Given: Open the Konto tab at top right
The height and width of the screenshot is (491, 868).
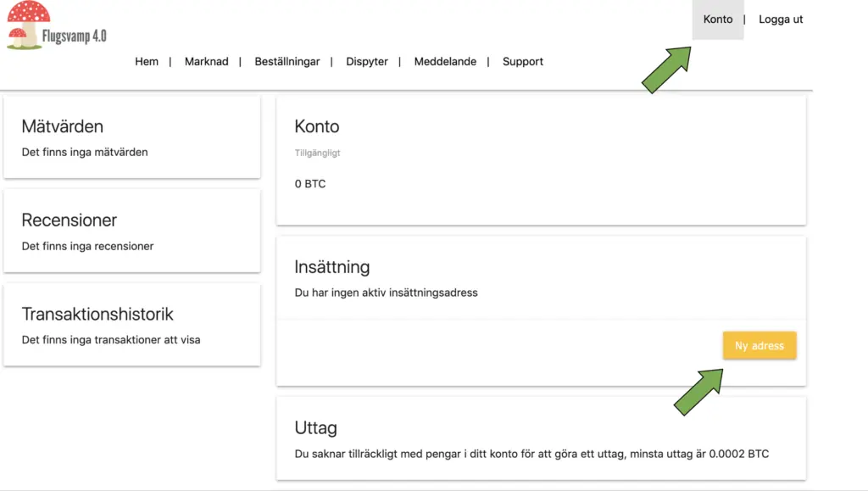Looking at the screenshot, I should 718,20.
